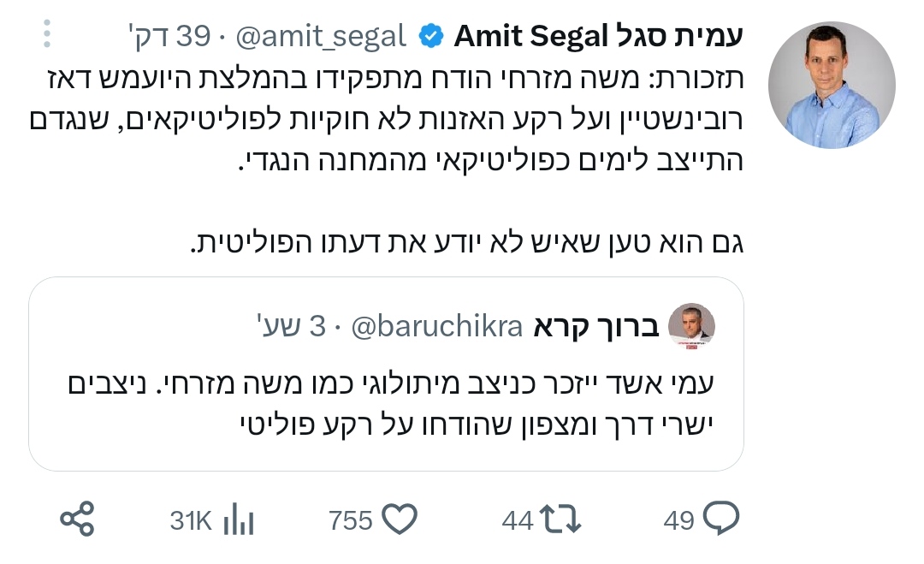Screen dimensions: 924x564
Task: Click the 44 reposts count
Action: [x=518, y=520]
